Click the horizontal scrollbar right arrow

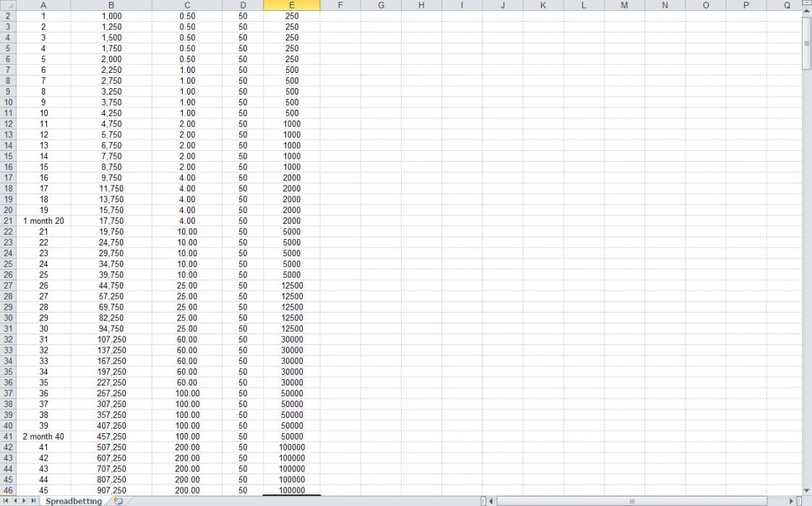pos(791,501)
